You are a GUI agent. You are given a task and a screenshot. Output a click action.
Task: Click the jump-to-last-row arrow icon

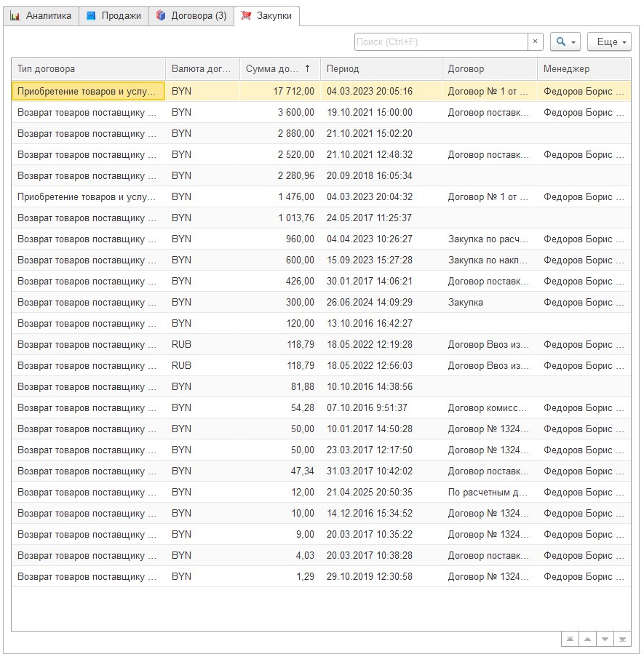(622, 639)
